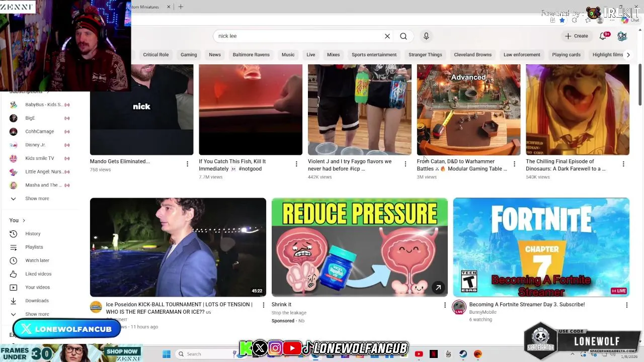The height and width of the screenshot is (362, 644).
Task: Select the Mixes filter chip
Action: pos(333,55)
